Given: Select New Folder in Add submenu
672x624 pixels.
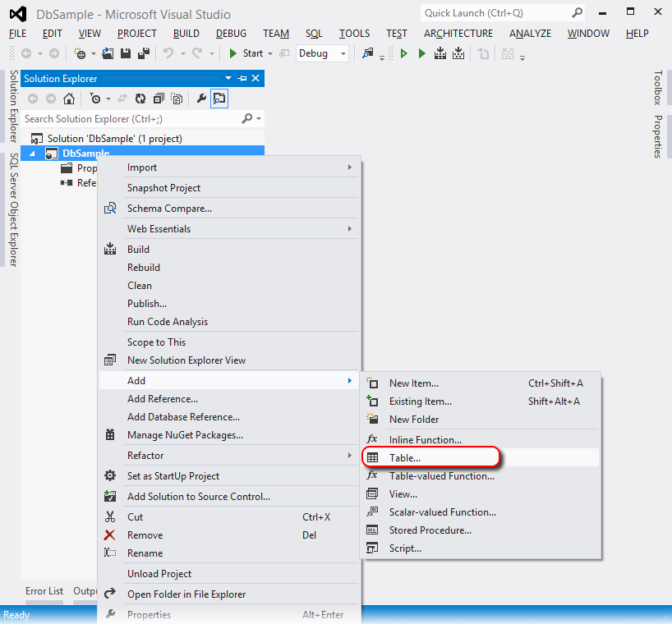Looking at the screenshot, I should point(480,420).
